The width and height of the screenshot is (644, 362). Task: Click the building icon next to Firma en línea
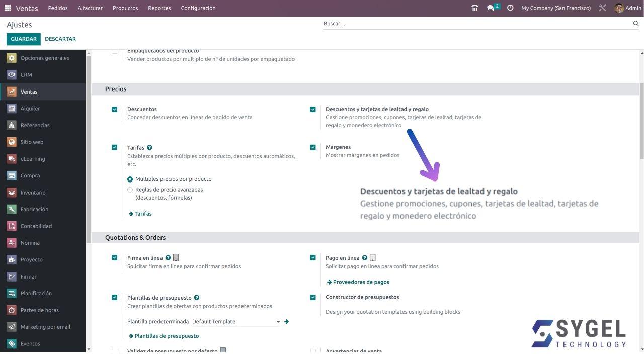[x=176, y=258]
